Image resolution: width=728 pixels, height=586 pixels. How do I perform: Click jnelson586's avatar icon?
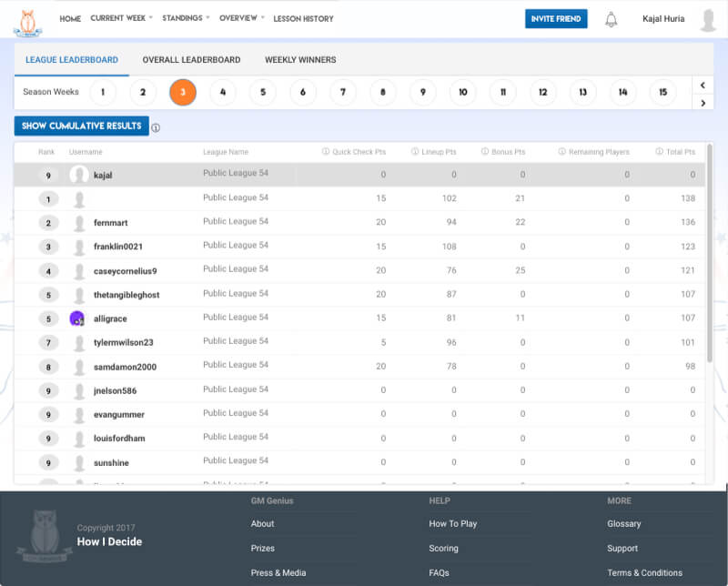click(x=79, y=391)
